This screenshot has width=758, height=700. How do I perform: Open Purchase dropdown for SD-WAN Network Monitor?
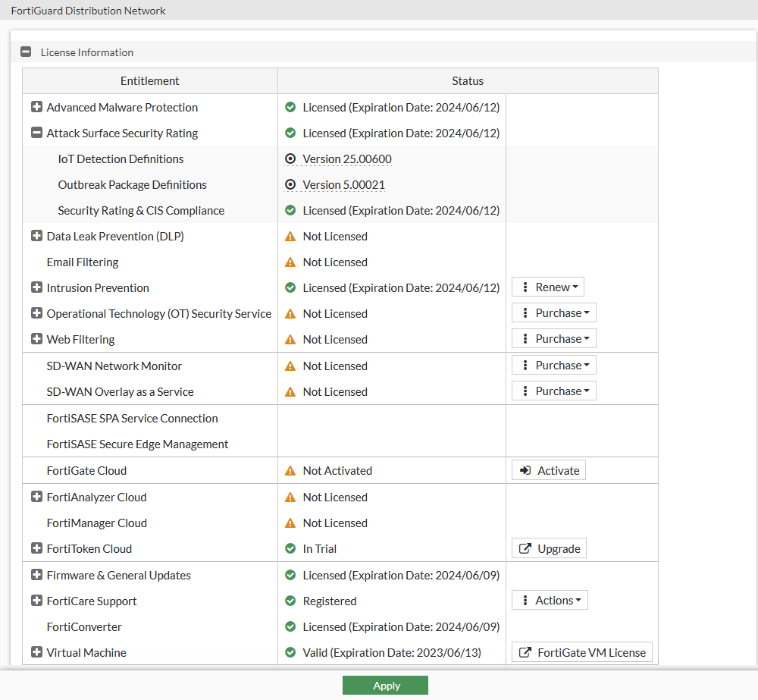[x=553, y=366]
